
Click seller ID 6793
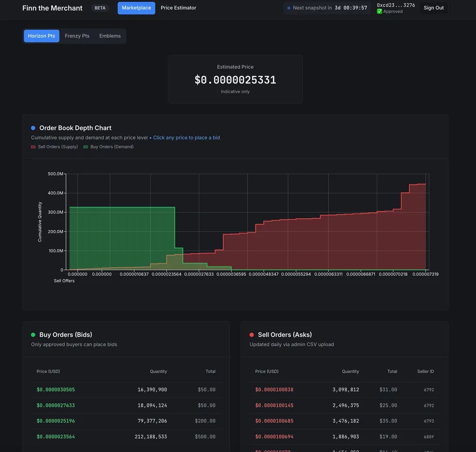point(429,421)
